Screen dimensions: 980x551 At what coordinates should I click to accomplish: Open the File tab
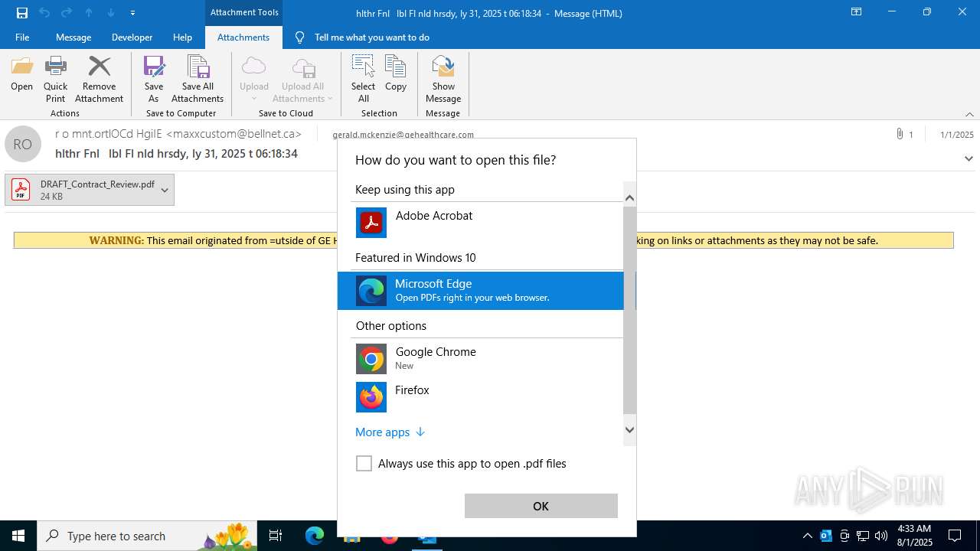[22, 37]
